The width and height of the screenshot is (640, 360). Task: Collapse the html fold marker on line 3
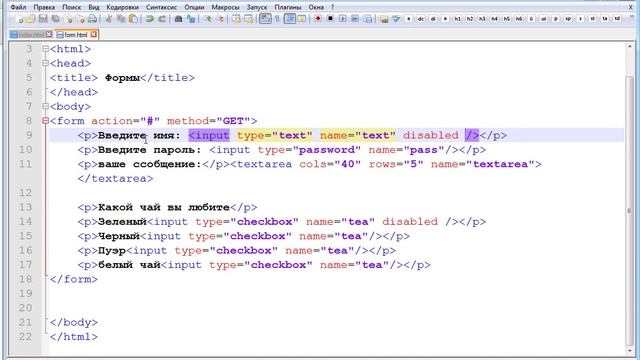pos(45,49)
